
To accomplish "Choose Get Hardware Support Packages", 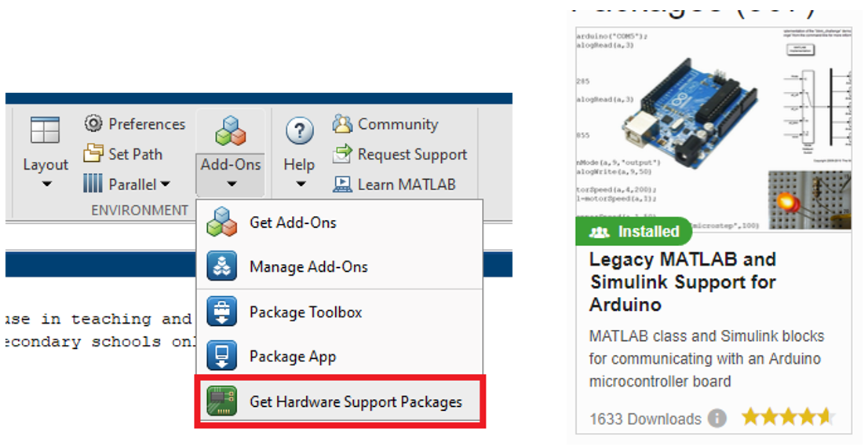I will pos(340,401).
